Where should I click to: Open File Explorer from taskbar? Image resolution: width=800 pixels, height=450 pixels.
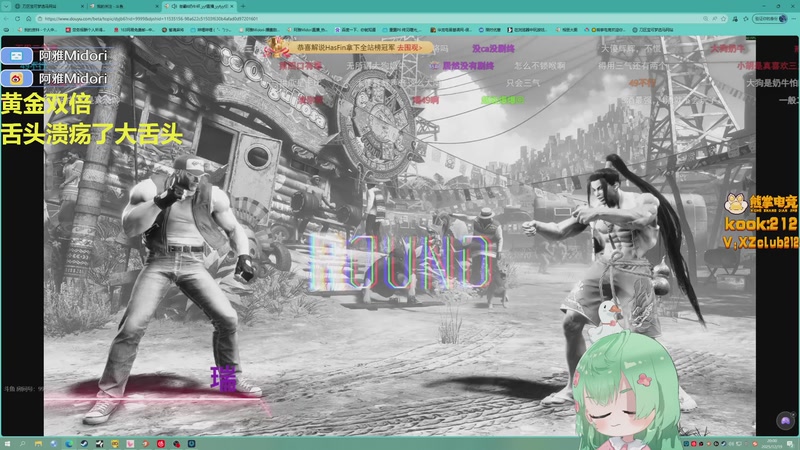pos(38,444)
